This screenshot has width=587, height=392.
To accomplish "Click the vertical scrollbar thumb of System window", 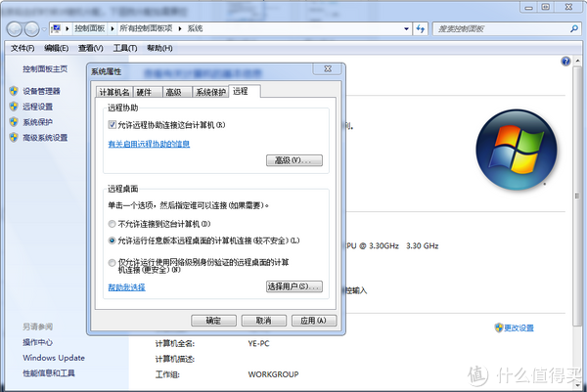I will pyautogui.click(x=577, y=195).
